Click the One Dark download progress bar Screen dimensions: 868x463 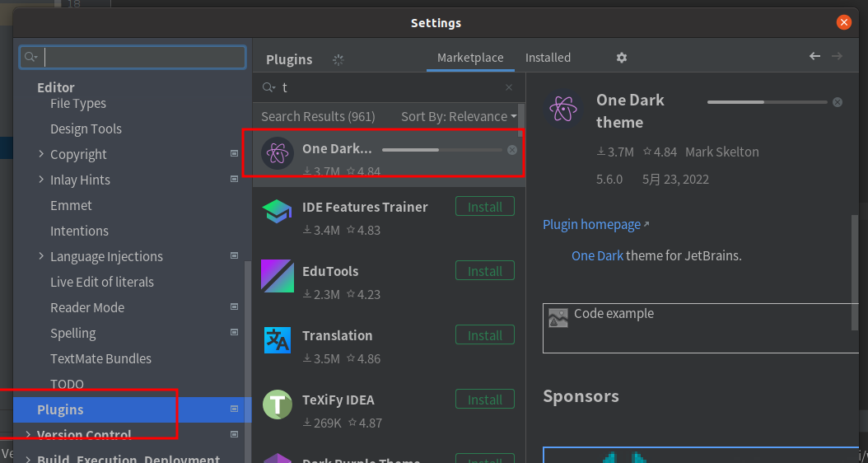441,150
